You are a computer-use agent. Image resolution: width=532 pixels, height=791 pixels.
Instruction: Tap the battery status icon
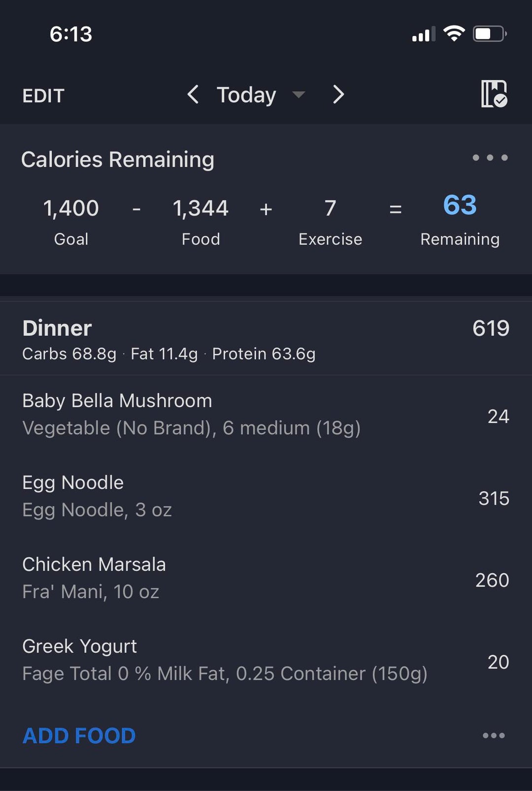[490, 34]
